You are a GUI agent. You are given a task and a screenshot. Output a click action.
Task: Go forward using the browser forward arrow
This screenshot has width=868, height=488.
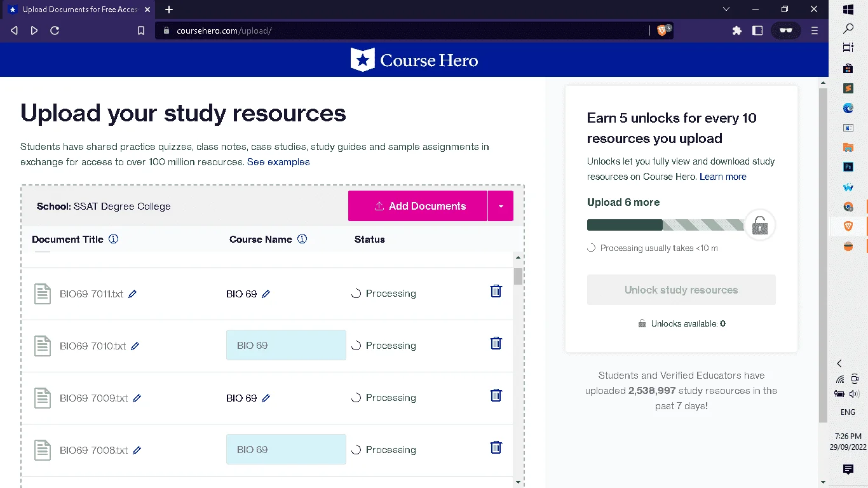(x=34, y=30)
